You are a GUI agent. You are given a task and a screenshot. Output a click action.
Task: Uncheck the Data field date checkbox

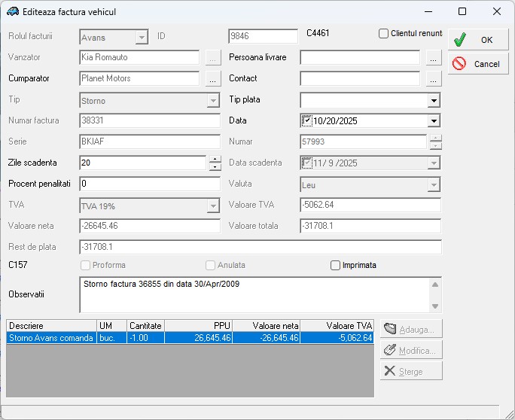307,120
